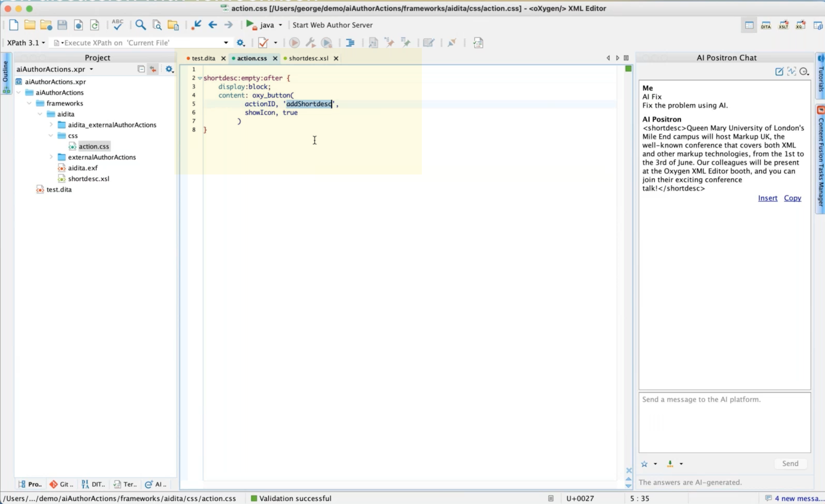The image size is (825, 504).
Task: Open java scenario dropdown arrow
Action: point(280,25)
